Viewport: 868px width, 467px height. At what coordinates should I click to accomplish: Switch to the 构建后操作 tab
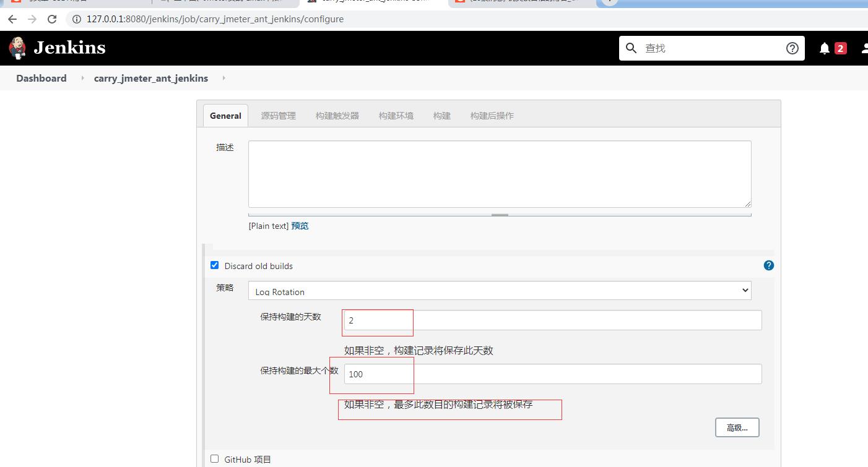click(492, 116)
